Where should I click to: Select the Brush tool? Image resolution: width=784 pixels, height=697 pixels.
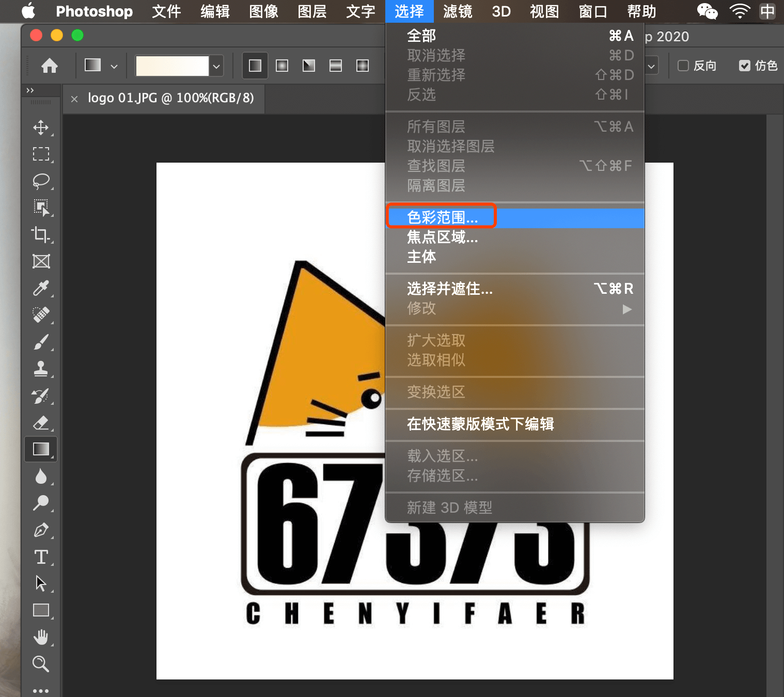[41, 342]
